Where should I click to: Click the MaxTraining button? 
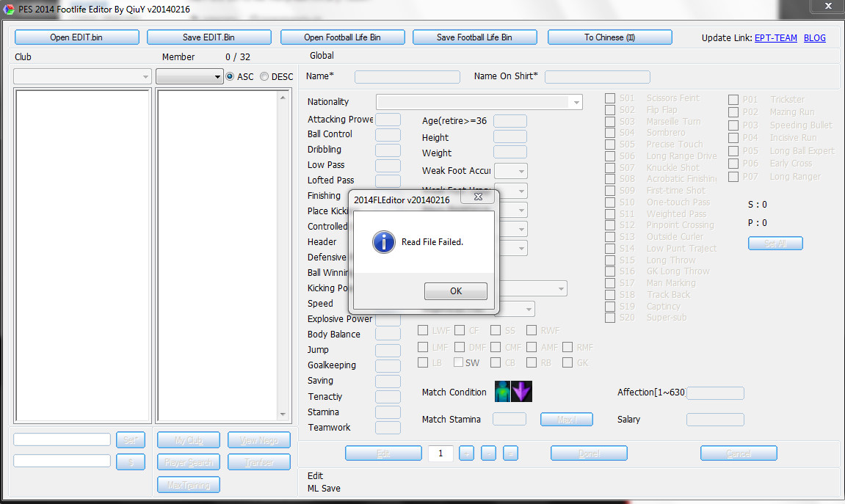coord(189,485)
